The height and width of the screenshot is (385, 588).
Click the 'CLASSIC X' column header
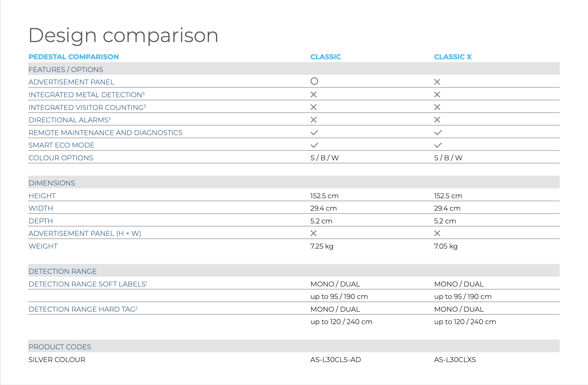453,57
